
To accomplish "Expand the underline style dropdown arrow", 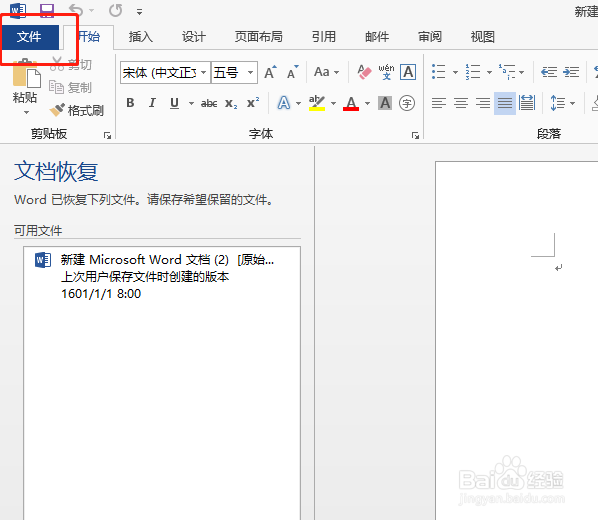I will point(191,103).
